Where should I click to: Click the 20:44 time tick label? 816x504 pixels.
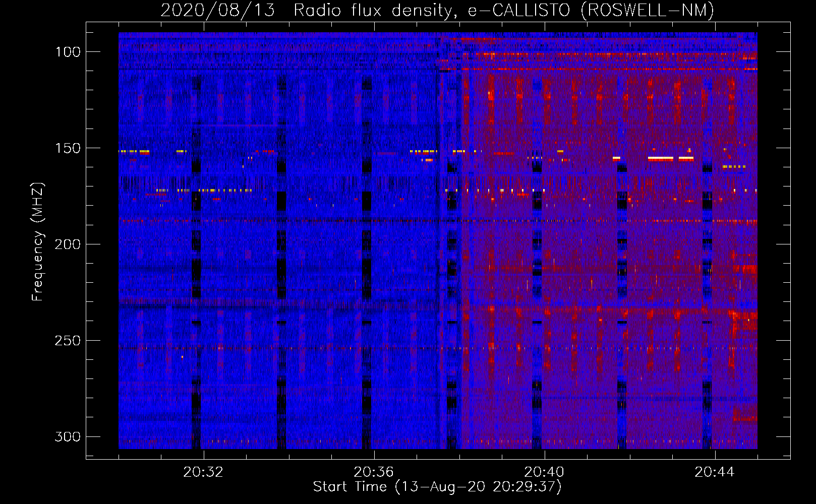[x=715, y=472]
